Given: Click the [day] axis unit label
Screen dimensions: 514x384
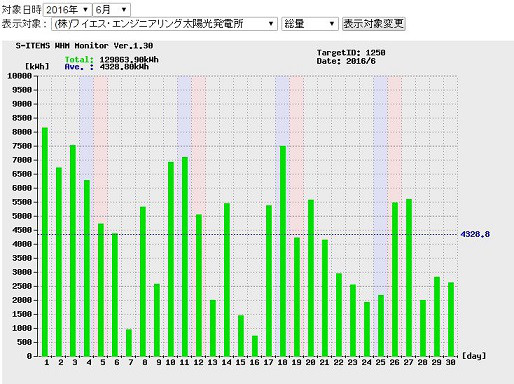Looking at the screenshot, I should coord(474,356).
